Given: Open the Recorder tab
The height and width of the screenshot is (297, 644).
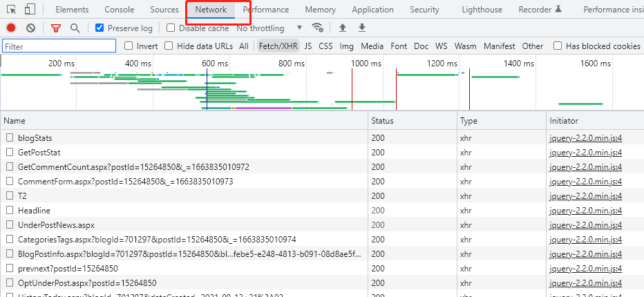Looking at the screenshot, I should 540,10.
